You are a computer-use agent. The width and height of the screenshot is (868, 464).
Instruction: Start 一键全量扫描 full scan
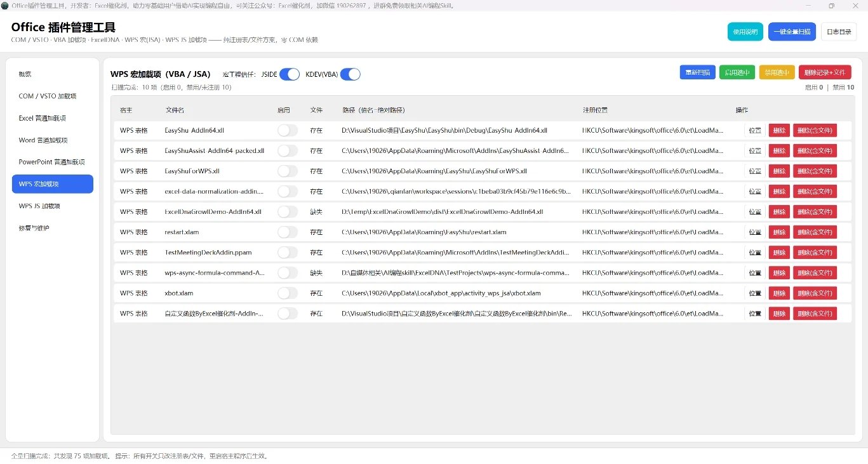click(x=792, y=32)
